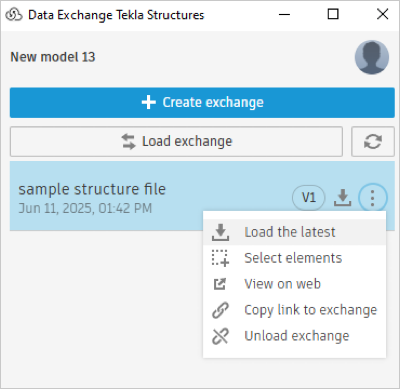Screen dimensions: 400x389
Task: Click the Data Exchange app icon in title bar
Action: [14, 15]
